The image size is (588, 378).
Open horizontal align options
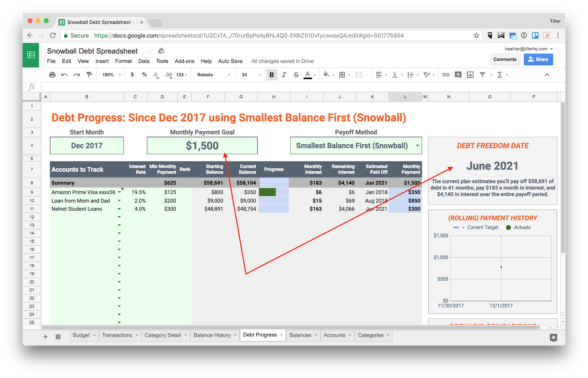[x=379, y=75]
